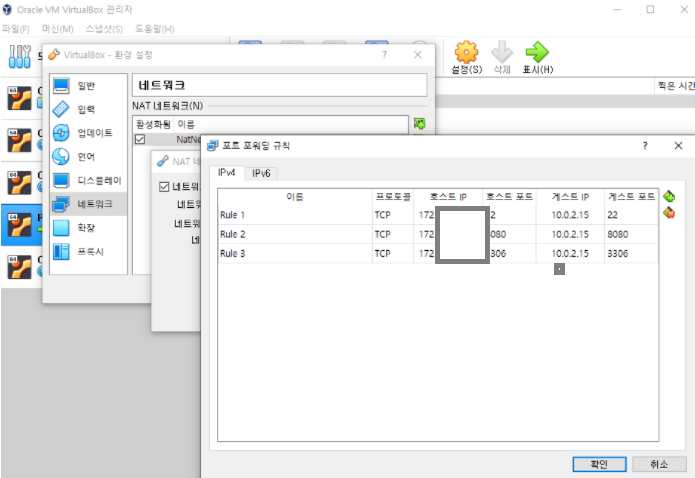695x478 pixels.
Task: Click guest IP 10.0.2.15 in Rule 2
Action: point(570,234)
